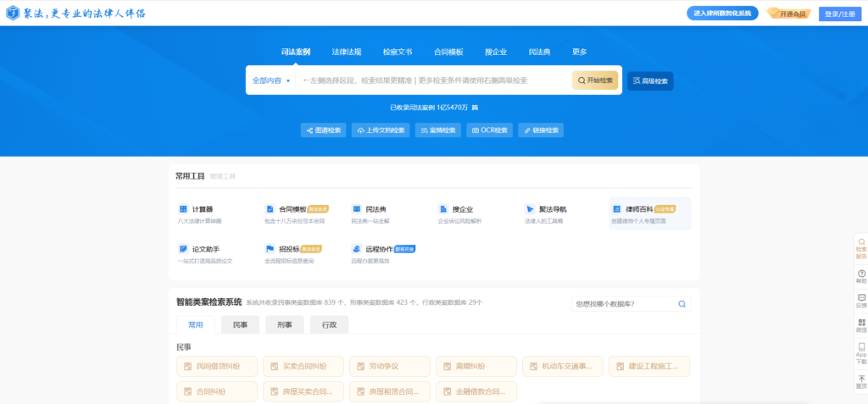Image resolution: width=868 pixels, height=404 pixels.
Task: Click the 案情检索 button
Action: [438, 130]
